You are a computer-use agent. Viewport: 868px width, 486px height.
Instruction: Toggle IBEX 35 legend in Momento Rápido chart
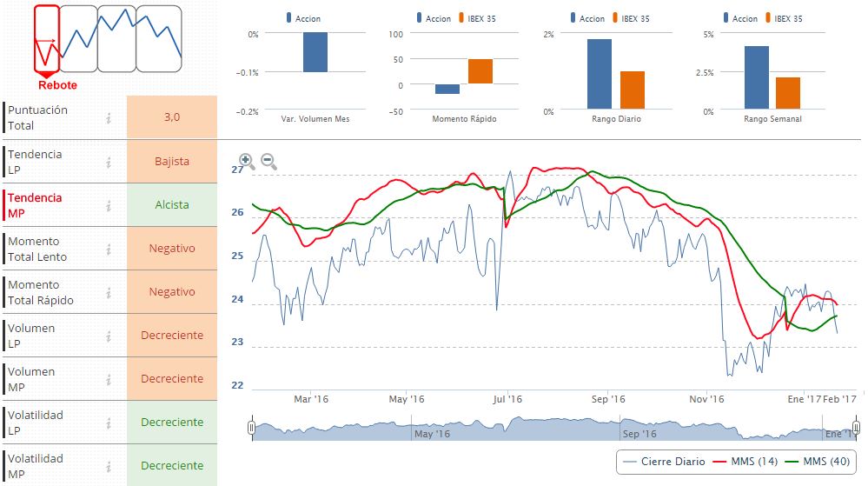[477, 18]
